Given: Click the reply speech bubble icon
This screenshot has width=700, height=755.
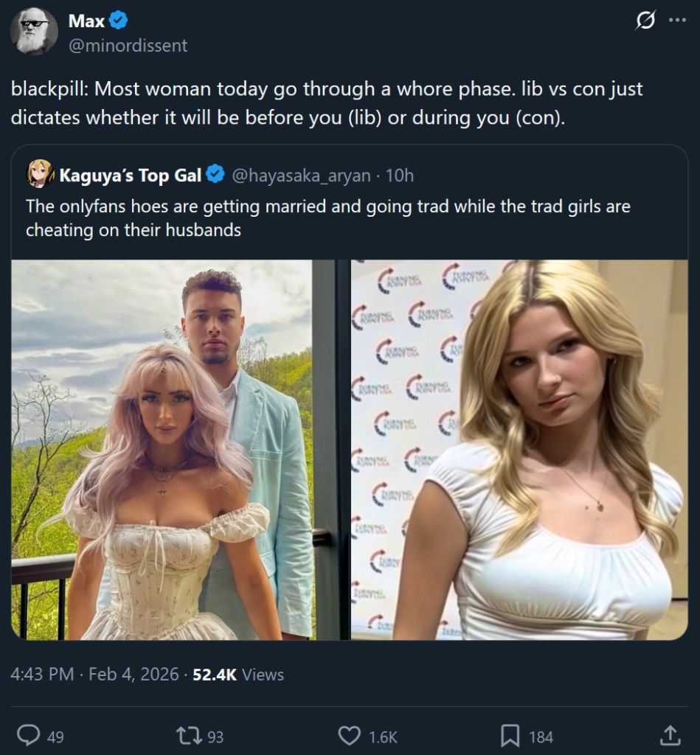Looking at the screenshot, I should 28,734.
